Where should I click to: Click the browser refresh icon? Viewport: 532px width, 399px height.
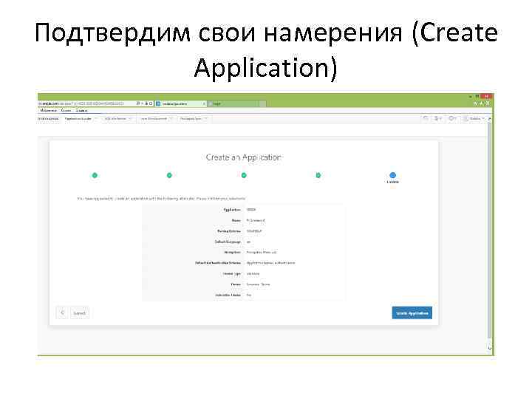[x=151, y=103]
